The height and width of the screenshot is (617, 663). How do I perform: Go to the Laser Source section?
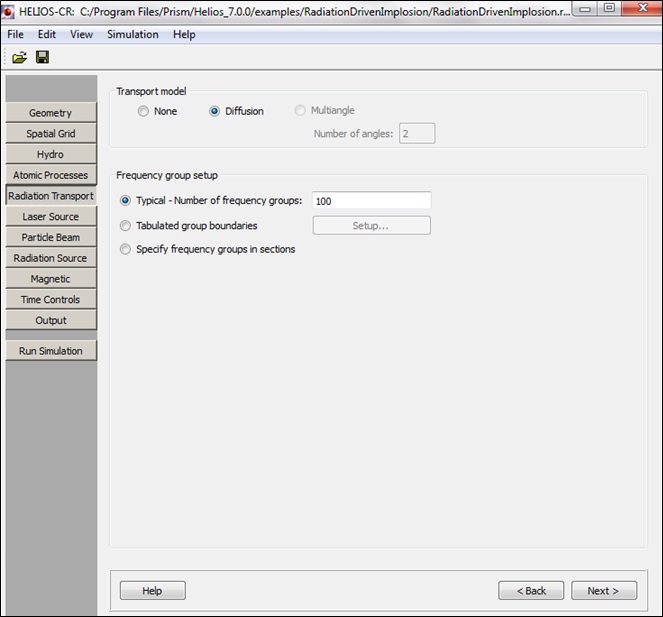[50, 217]
